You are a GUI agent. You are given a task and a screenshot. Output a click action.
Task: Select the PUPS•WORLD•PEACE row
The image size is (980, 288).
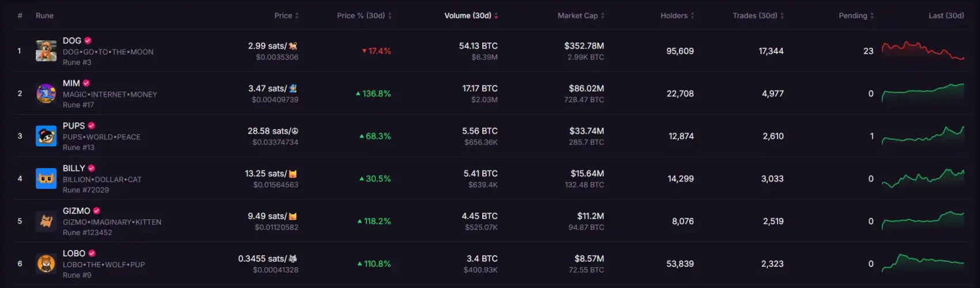click(102, 137)
